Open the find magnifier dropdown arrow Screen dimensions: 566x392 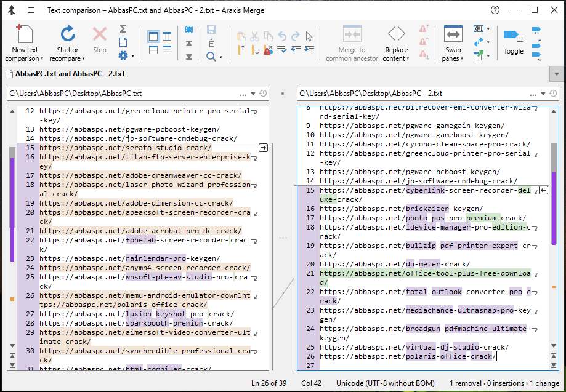coord(220,57)
